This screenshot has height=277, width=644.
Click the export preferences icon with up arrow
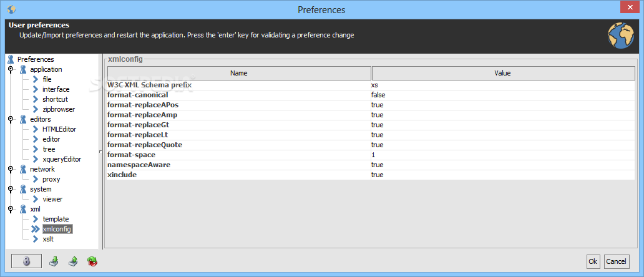tap(72, 261)
